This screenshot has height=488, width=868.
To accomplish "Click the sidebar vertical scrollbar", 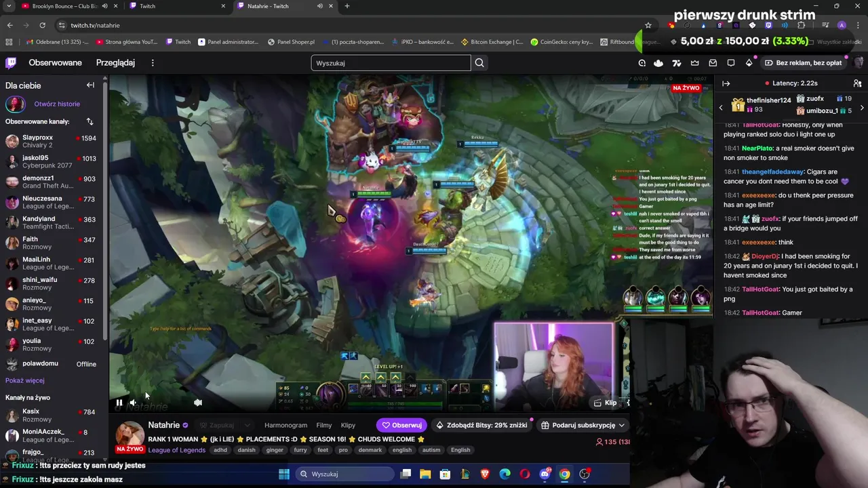I will (x=105, y=210).
